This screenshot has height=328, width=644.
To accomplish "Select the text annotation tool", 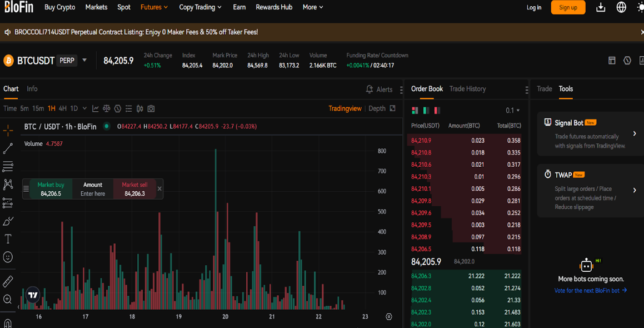I will pyautogui.click(x=8, y=239).
